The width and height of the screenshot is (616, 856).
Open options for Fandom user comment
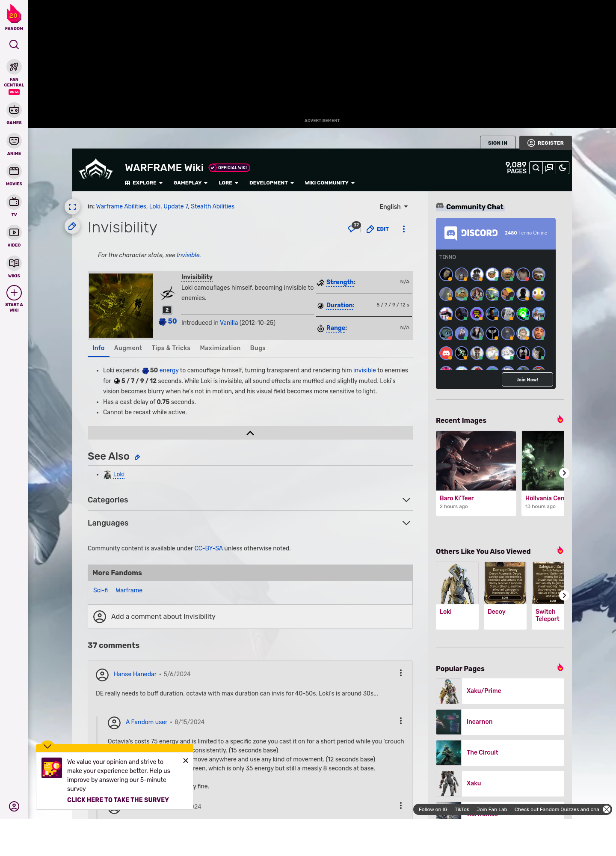401,721
